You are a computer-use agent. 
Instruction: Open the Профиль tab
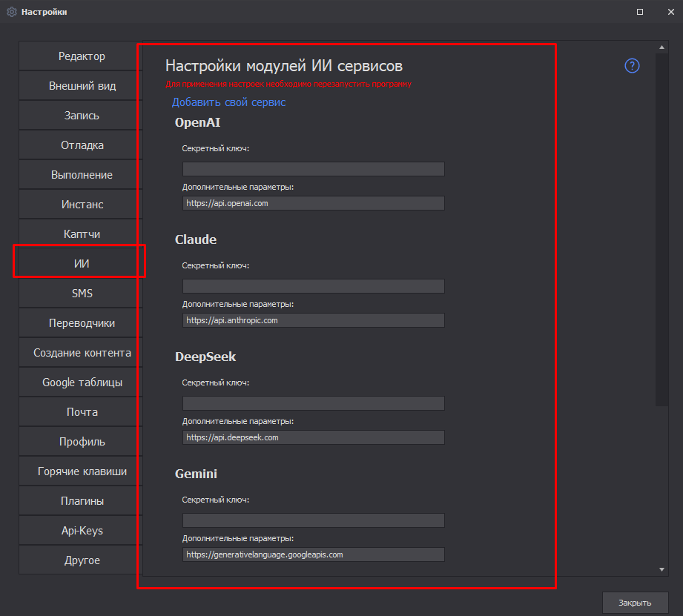click(81, 442)
